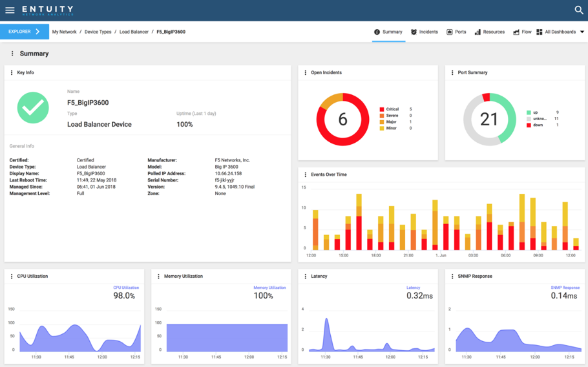Viewport: 588px width, 367px height.
Task: Click the manufacturer F5 Networks, Inc.
Action: [x=233, y=160]
